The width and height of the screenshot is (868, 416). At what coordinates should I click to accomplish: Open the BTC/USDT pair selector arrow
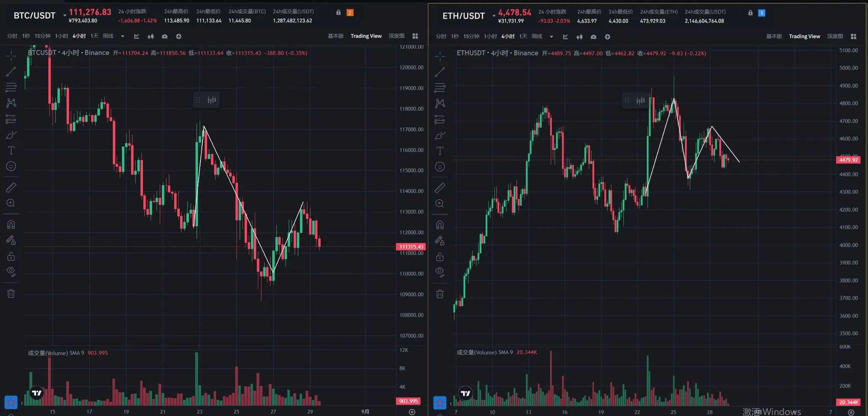pos(65,16)
